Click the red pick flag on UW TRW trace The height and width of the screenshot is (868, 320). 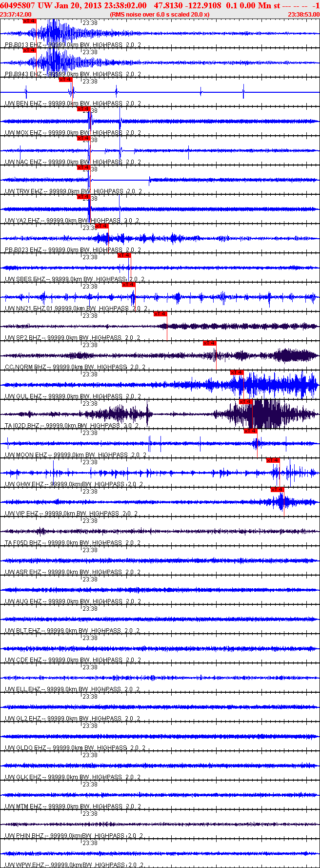pos(84,167)
